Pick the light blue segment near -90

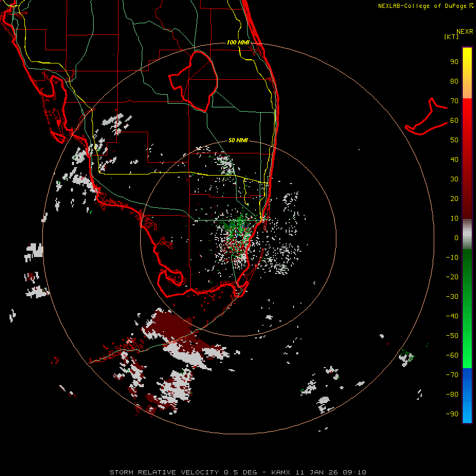(467, 414)
